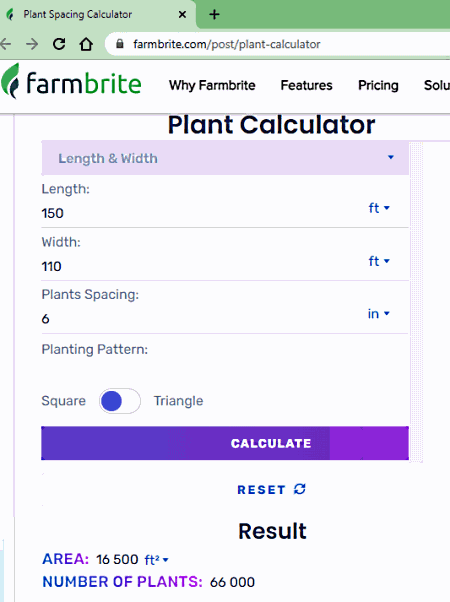Open Plants Spacing unit in dropdown
Viewport: 450px width, 602px height.
[379, 314]
